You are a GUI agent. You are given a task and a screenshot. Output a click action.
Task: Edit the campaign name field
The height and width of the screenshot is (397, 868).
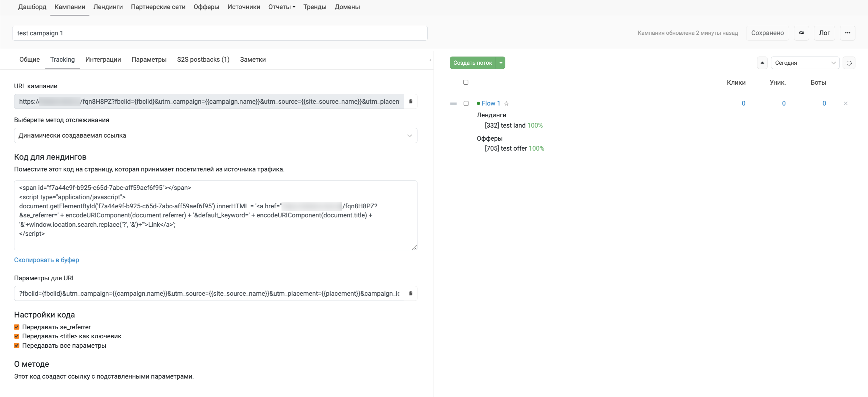(220, 33)
